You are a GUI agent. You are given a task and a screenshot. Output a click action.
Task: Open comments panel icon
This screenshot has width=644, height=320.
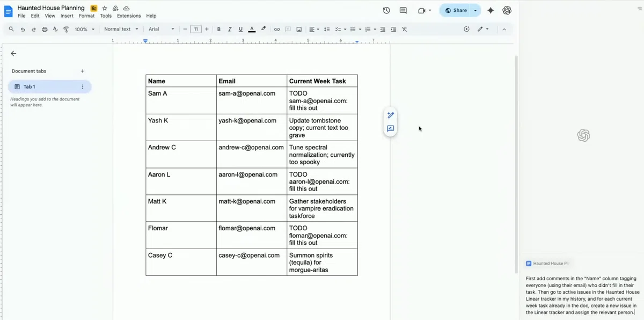tap(403, 10)
